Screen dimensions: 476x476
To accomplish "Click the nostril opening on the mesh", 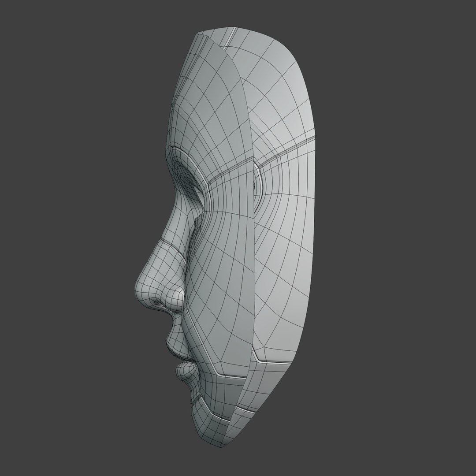I will click(x=156, y=303).
